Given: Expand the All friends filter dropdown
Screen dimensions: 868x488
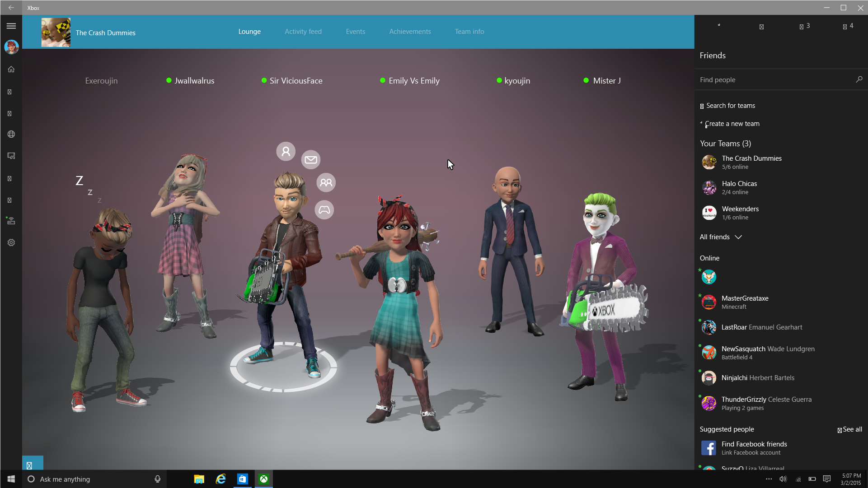Looking at the screenshot, I should [721, 237].
